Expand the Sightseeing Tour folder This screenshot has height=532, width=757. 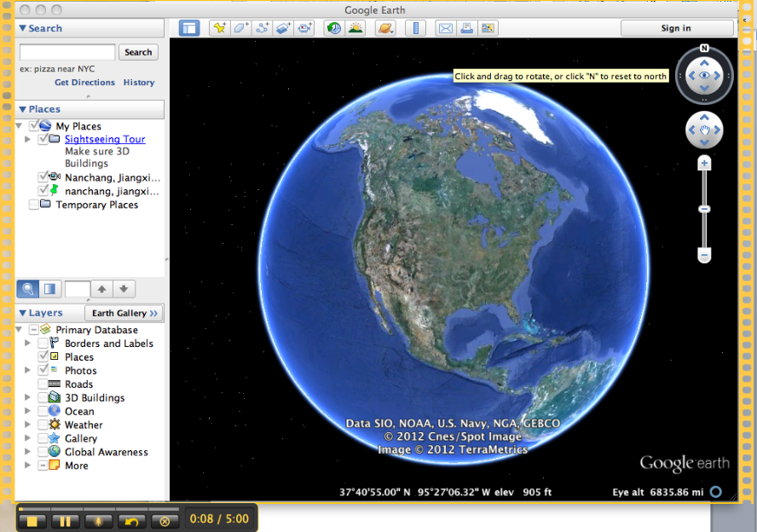(x=27, y=139)
